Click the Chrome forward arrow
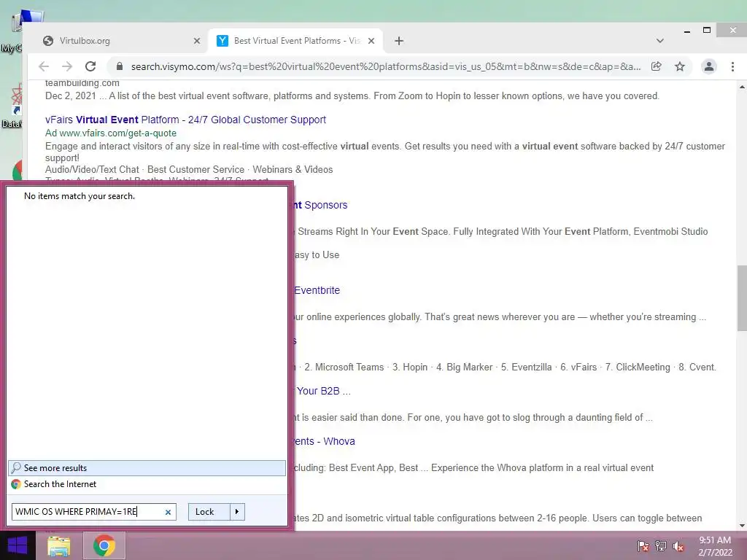The width and height of the screenshot is (747, 560). click(67, 66)
